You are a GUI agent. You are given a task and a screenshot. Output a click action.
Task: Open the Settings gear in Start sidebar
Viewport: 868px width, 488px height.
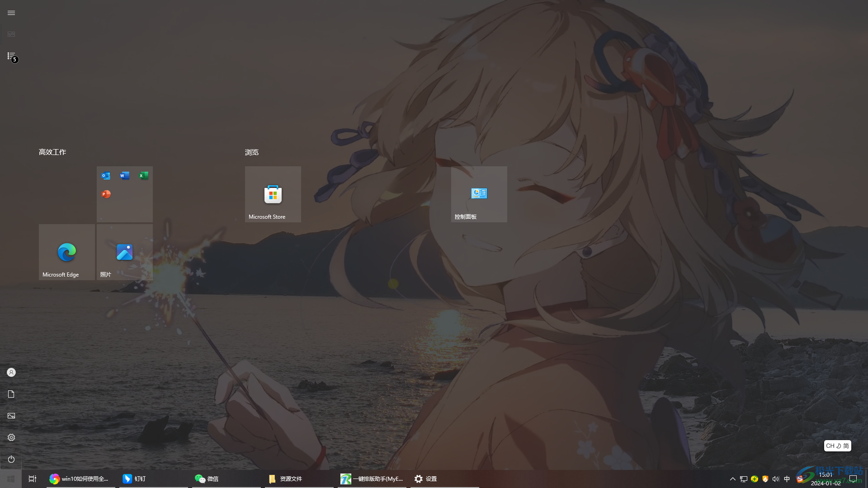click(x=11, y=437)
